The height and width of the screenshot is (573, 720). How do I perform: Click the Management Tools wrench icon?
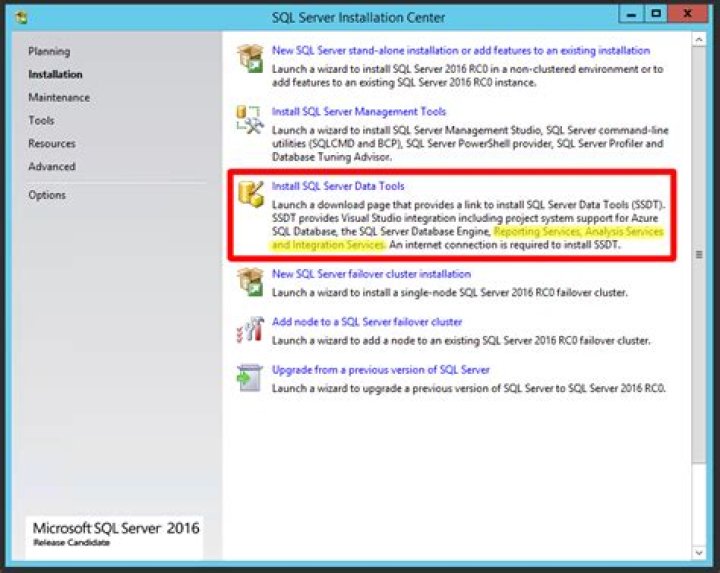coord(250,119)
